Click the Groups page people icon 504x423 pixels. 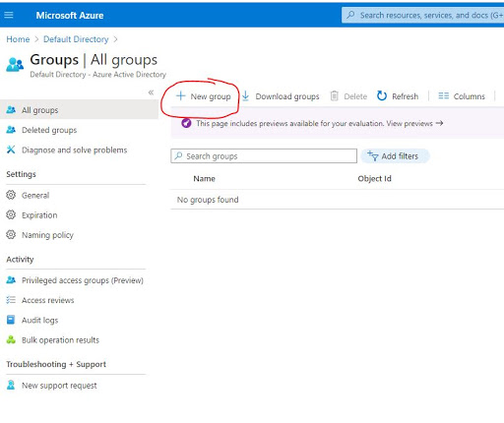coord(15,64)
